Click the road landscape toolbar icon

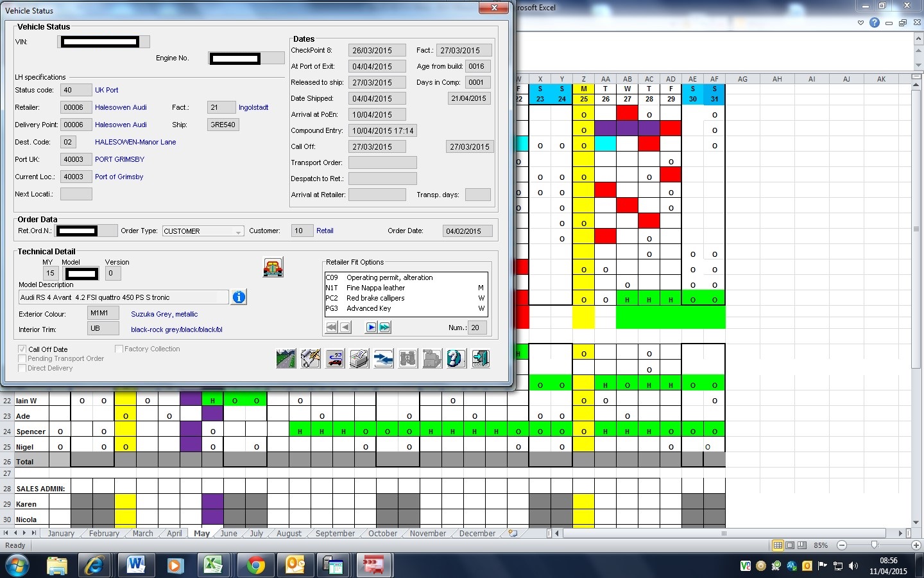[286, 358]
